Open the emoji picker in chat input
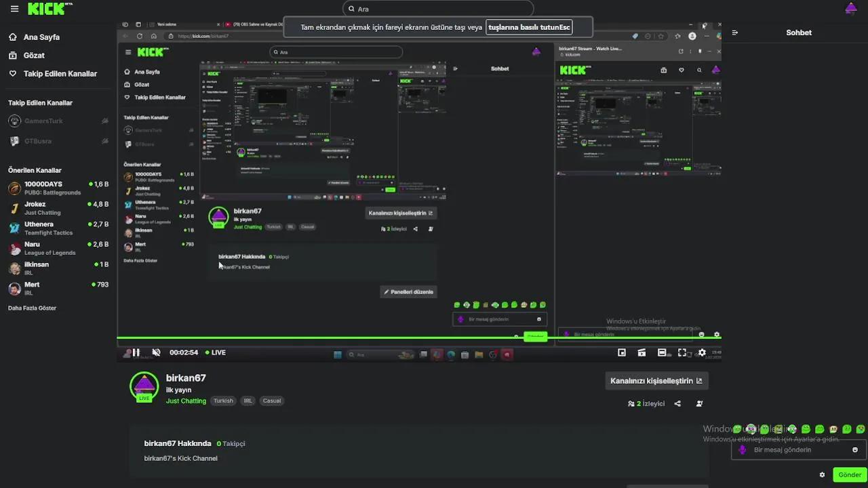 (x=854, y=450)
